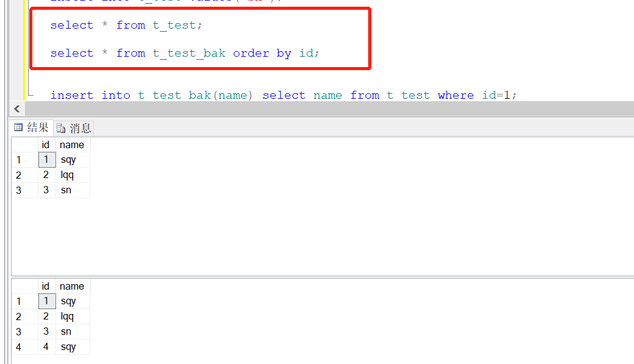Click row header 4 in the bottom result grid
The height and width of the screenshot is (364, 634).
pos(18,346)
